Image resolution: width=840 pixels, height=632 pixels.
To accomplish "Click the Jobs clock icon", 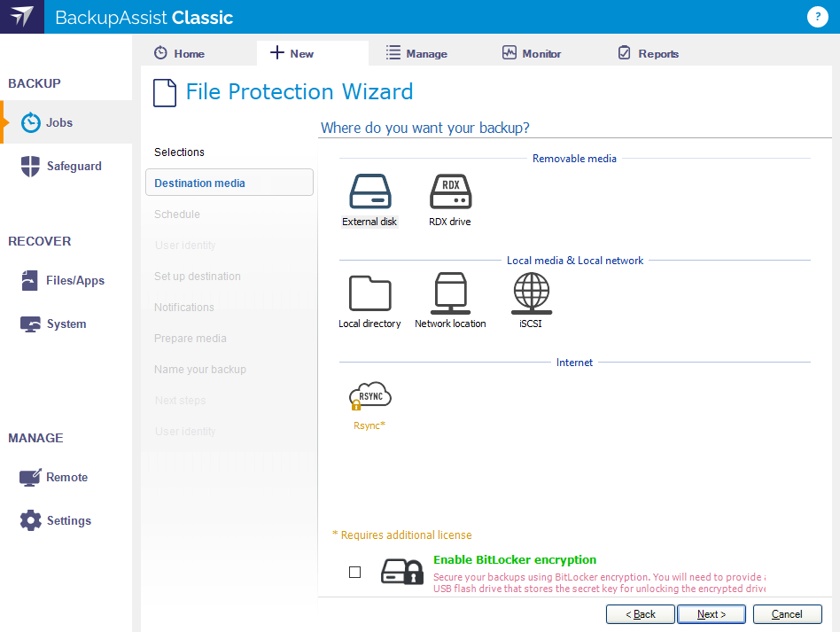I will (30, 122).
